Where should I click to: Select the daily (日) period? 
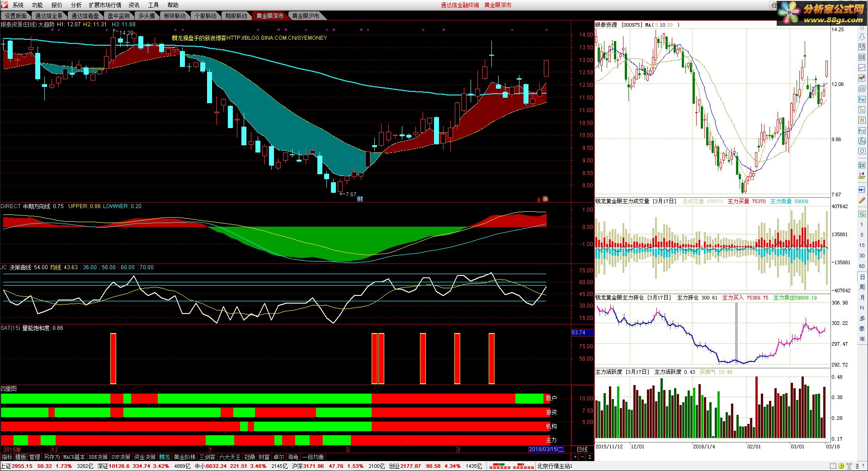(x=862, y=277)
